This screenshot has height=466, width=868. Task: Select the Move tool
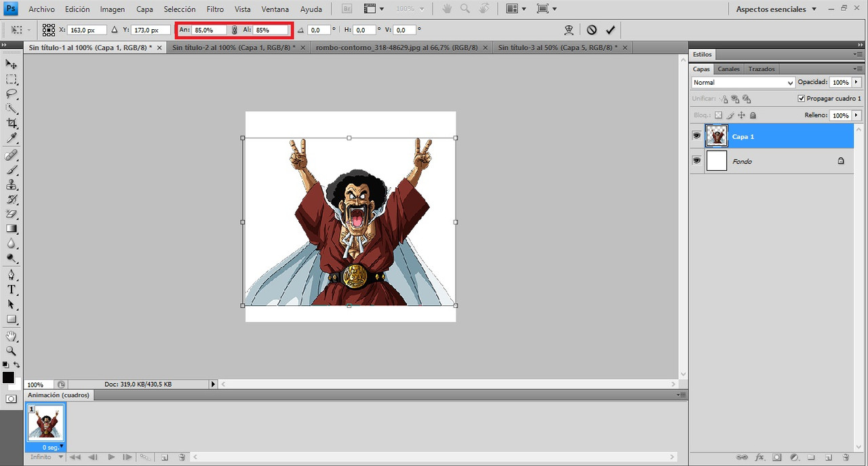pos(12,64)
